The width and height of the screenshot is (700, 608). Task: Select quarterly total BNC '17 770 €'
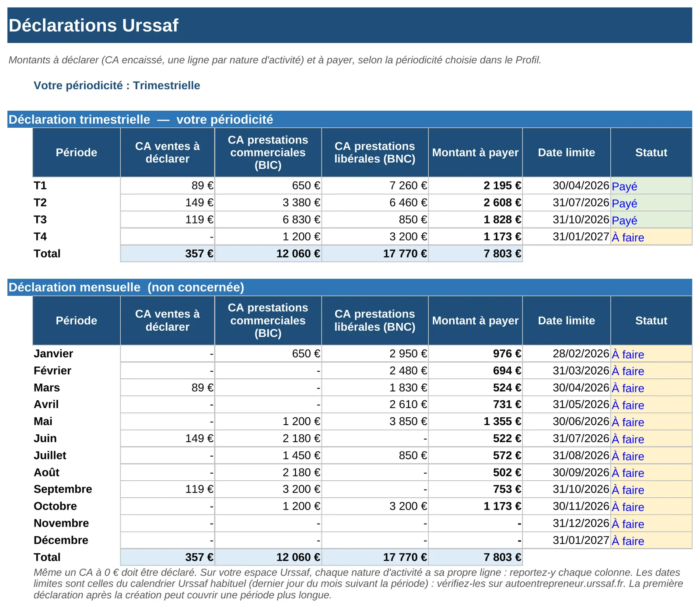[375, 254]
